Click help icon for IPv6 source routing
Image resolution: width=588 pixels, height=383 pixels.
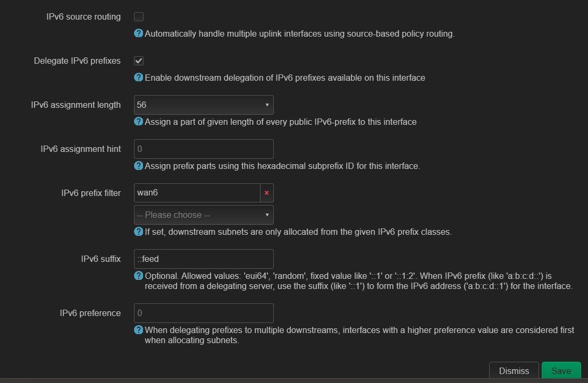139,33
